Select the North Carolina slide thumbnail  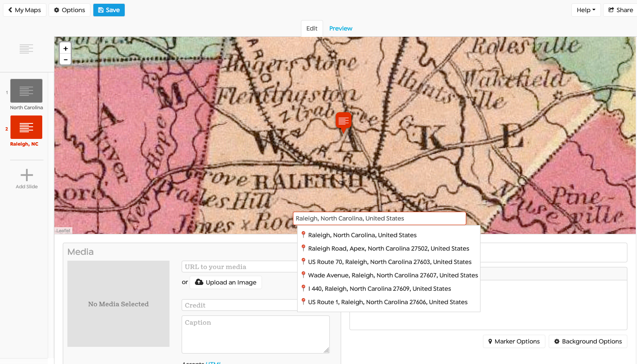(26, 90)
